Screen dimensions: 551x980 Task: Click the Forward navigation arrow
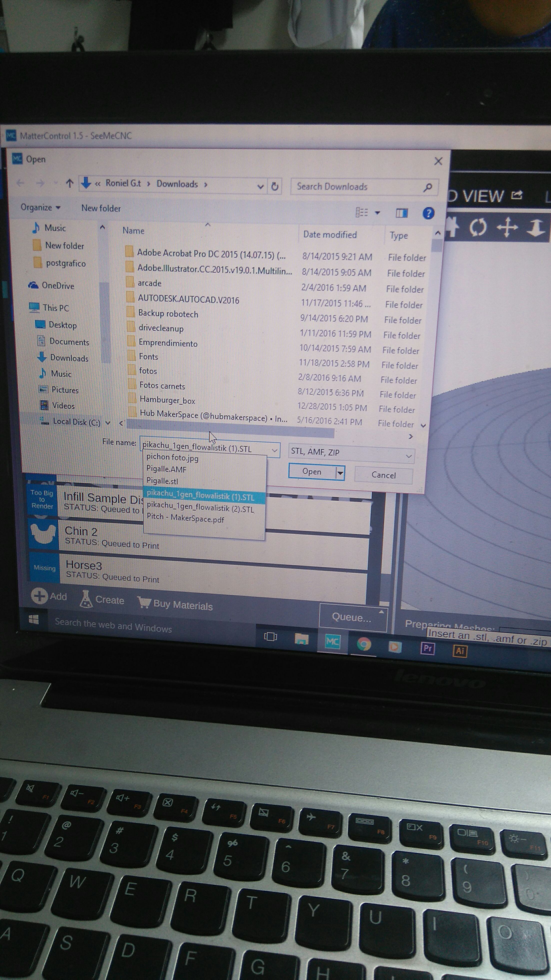tap(40, 183)
